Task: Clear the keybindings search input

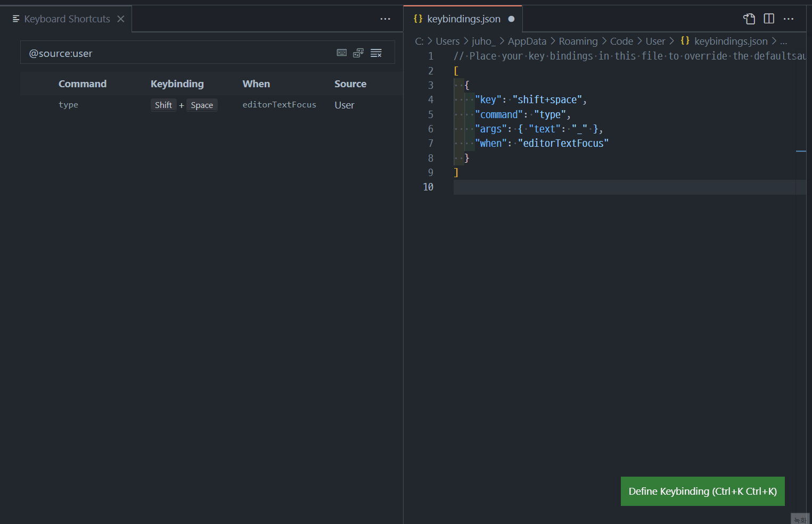Action: (376, 53)
